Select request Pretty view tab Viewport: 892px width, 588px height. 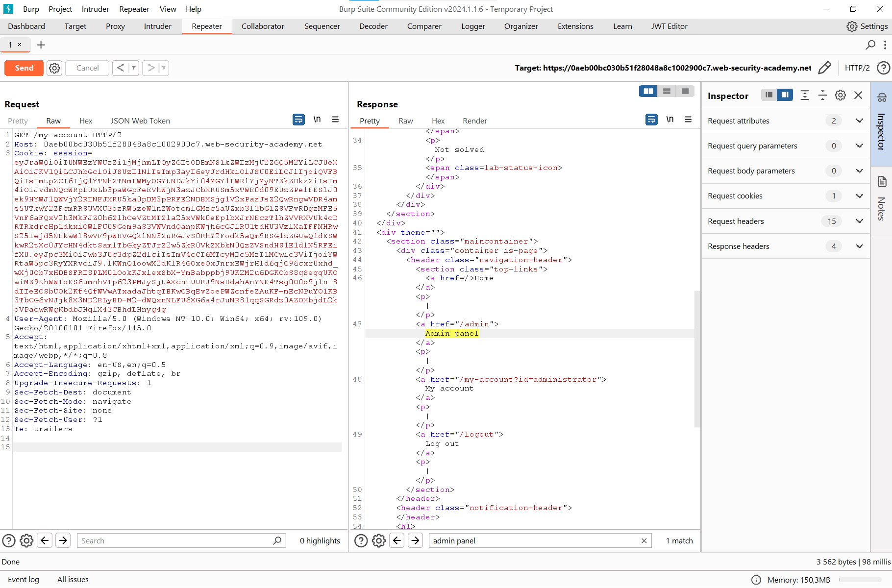click(18, 121)
